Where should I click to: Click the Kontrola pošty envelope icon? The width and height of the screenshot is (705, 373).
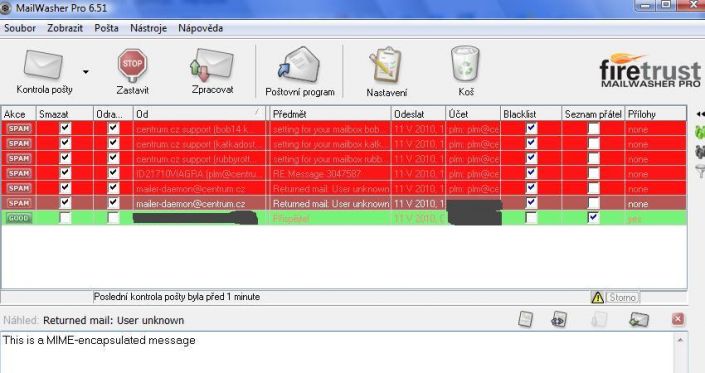tap(43, 65)
